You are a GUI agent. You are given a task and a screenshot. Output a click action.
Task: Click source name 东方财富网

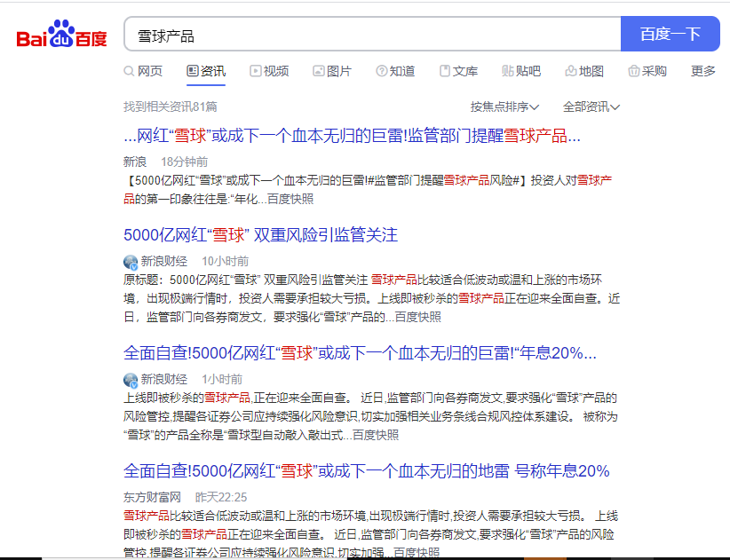click(x=152, y=497)
